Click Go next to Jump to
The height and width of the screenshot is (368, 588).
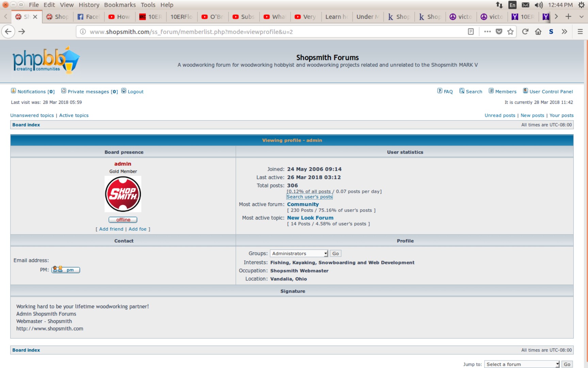(567, 364)
